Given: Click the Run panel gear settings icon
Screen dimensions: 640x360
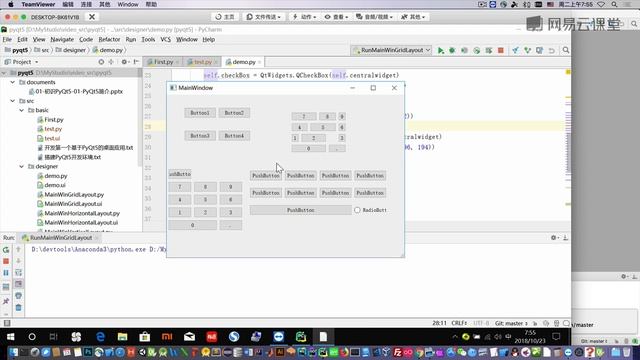Looking at the screenshot, I should pyautogui.click(x=554, y=238).
